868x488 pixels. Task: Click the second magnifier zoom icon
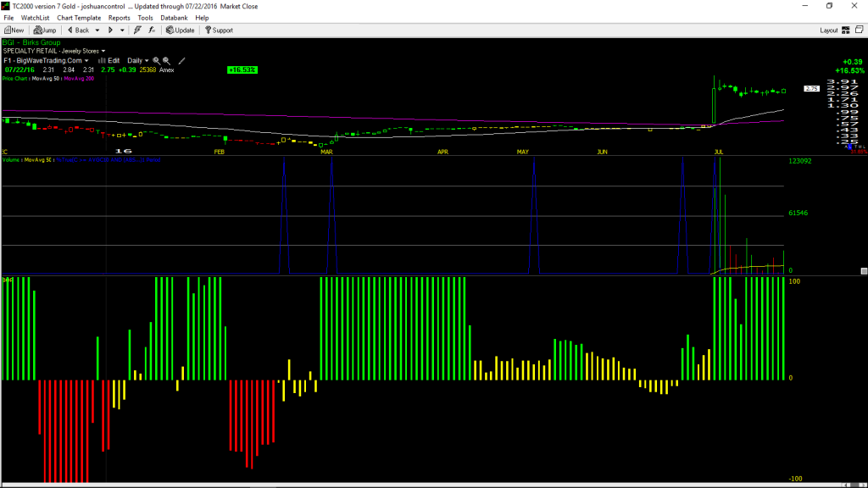click(167, 61)
